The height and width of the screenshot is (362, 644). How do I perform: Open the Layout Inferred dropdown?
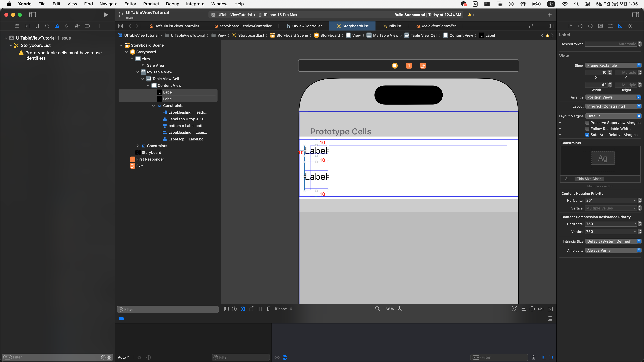(613, 106)
